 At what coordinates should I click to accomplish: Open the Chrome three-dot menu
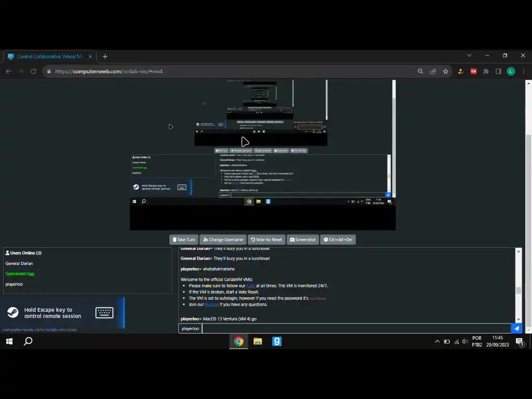coord(524,71)
